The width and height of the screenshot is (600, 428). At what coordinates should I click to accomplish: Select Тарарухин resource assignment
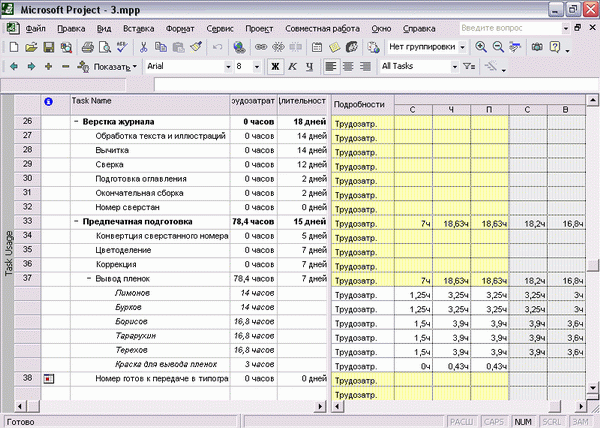click(x=135, y=336)
